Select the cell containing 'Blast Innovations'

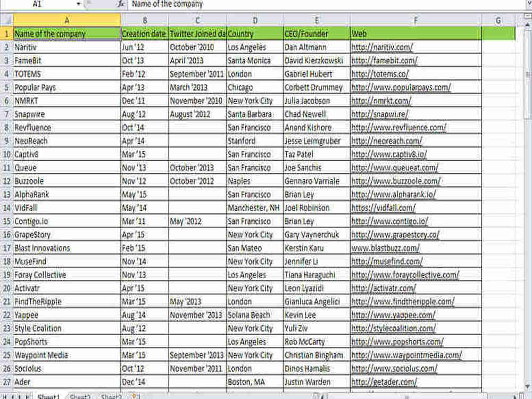67,248
